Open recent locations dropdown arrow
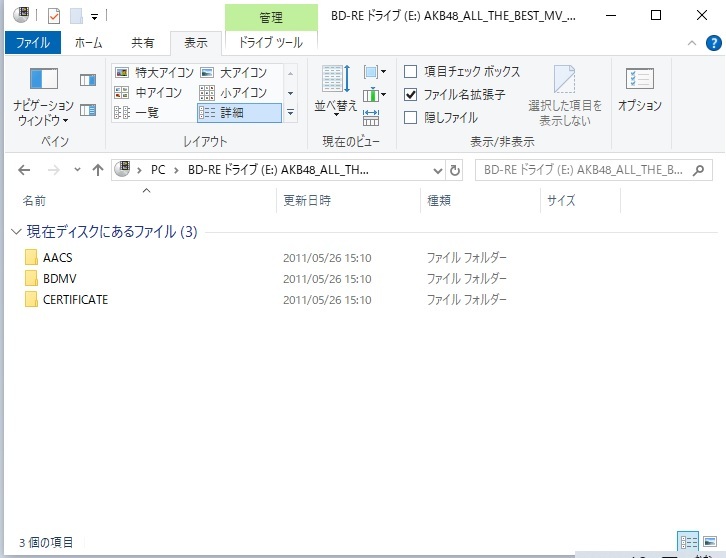Viewport: 726px width, 558px height. (77, 170)
